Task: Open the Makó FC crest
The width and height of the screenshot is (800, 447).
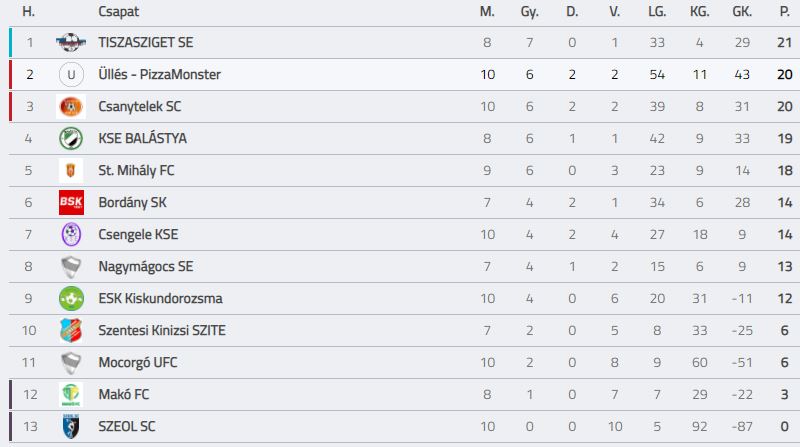Action: (71, 394)
